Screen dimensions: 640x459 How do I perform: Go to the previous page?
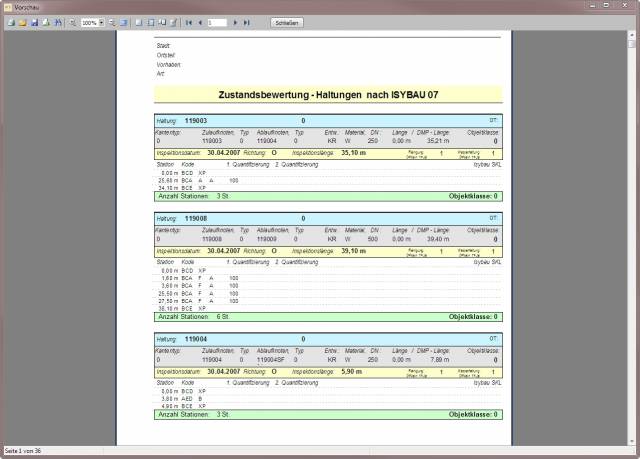[x=200, y=23]
